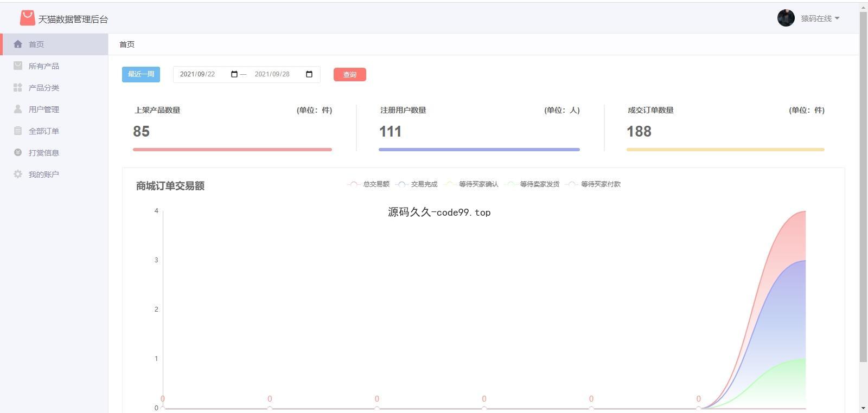Click the Tmall shopping bag logo
Viewport: 868px width, 413px height.
[27, 18]
